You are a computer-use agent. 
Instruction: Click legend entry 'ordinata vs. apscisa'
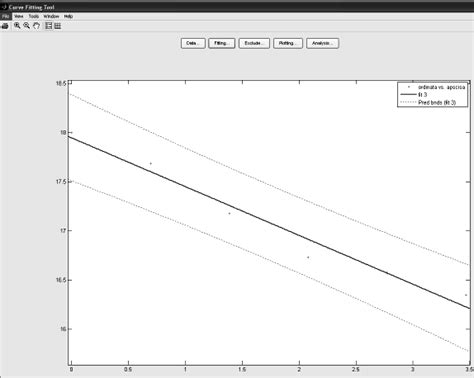pos(441,87)
